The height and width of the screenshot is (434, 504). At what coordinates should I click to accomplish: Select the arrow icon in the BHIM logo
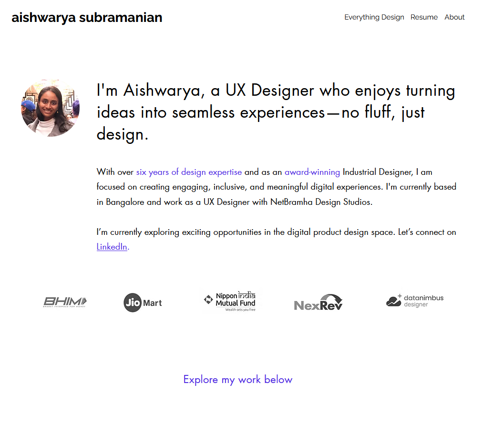[x=82, y=300]
